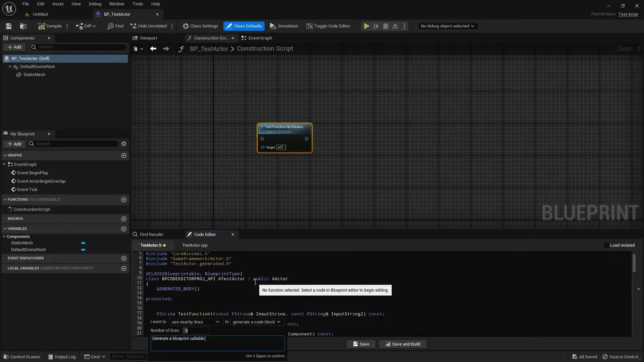Click the frame skip playback icon
The width and height of the screenshot is (644, 362).
click(376, 26)
